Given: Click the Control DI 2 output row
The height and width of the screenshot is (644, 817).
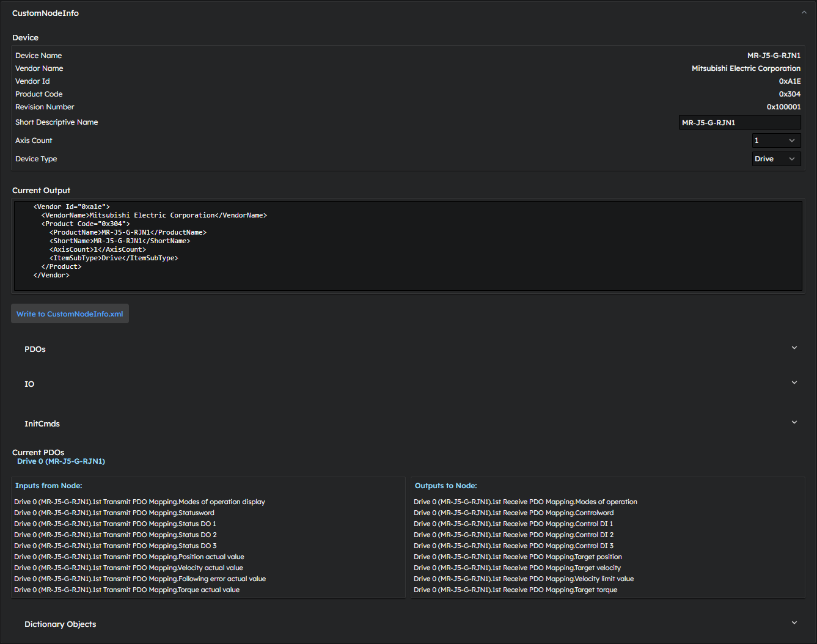Looking at the screenshot, I should coord(513,535).
